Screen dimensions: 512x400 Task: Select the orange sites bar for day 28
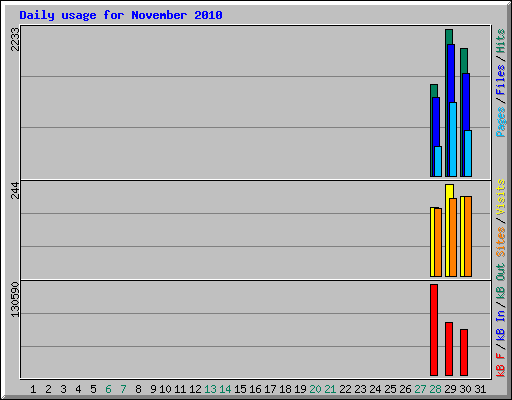[x=438, y=242]
